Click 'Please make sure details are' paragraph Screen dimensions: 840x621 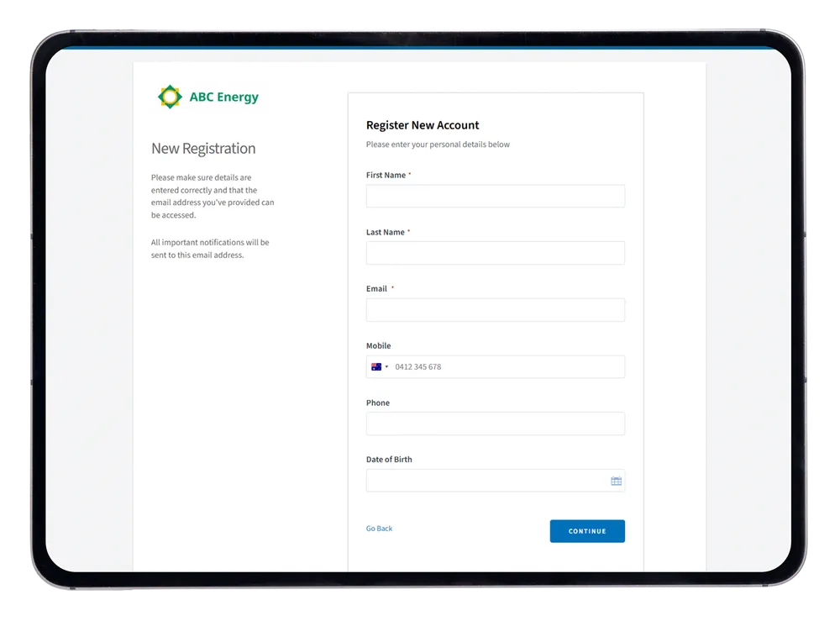(213, 196)
